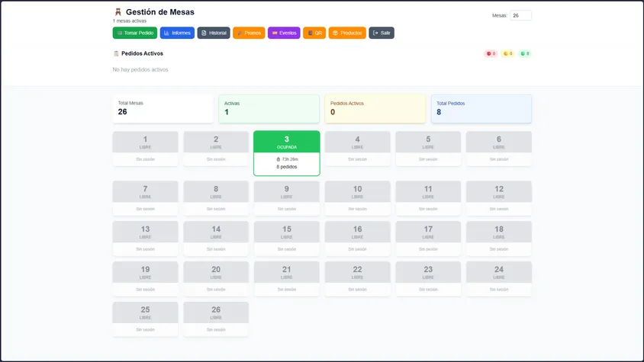
Task: Select free table 5
Action: click(x=428, y=149)
